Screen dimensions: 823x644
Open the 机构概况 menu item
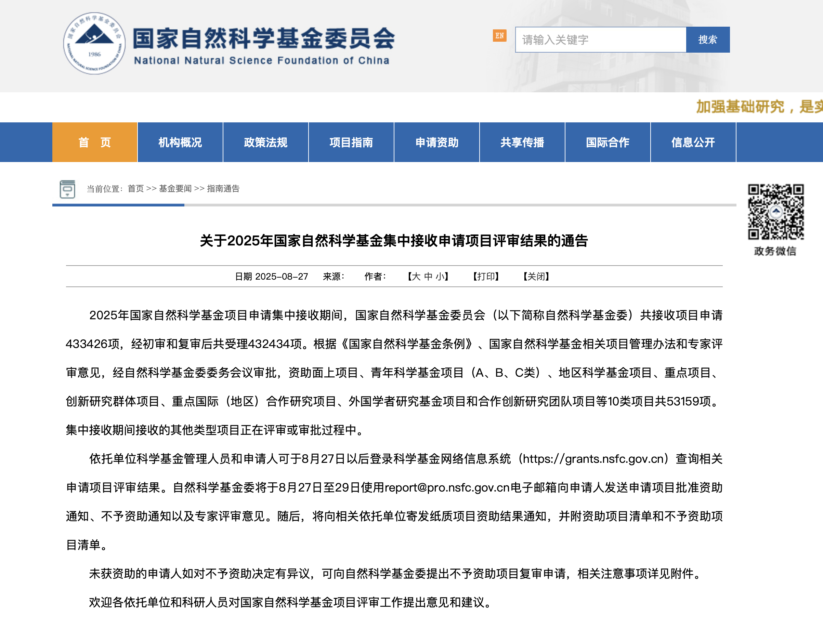pos(180,142)
